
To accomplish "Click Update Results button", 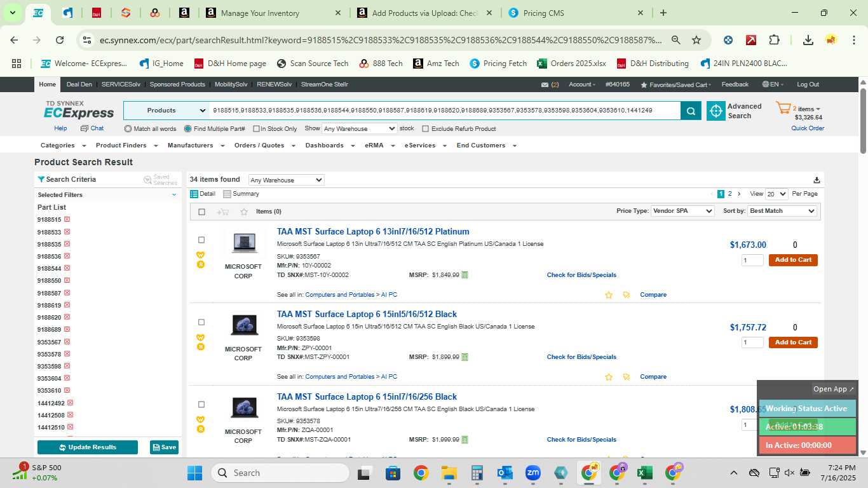I will (88, 447).
